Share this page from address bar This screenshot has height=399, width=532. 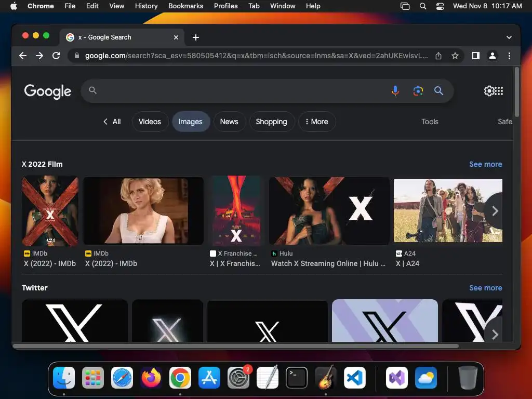coord(438,56)
